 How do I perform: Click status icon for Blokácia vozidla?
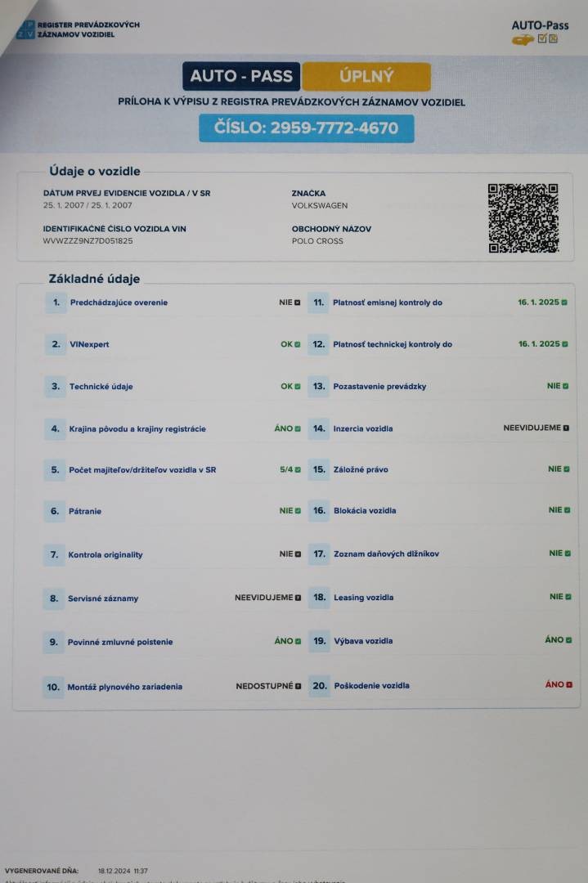(x=568, y=510)
